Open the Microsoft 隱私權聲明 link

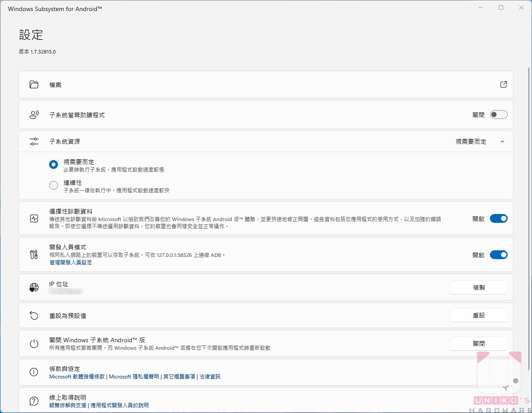pos(134,377)
